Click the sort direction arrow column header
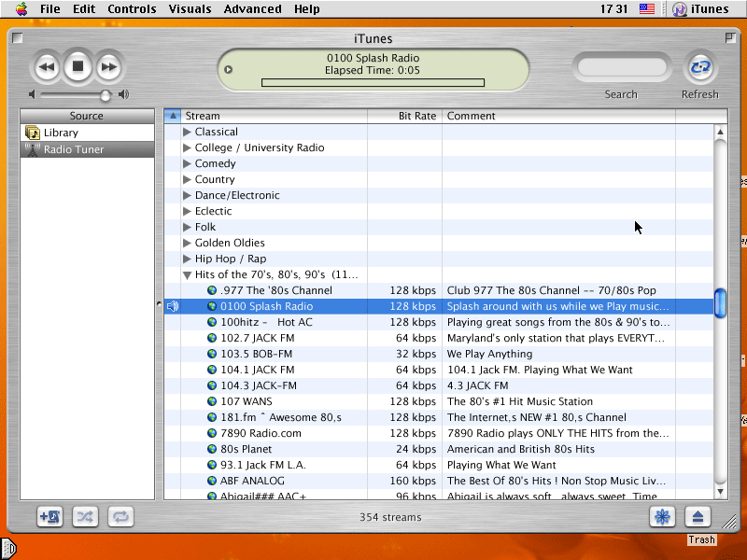The height and width of the screenshot is (560, 747). [x=173, y=116]
